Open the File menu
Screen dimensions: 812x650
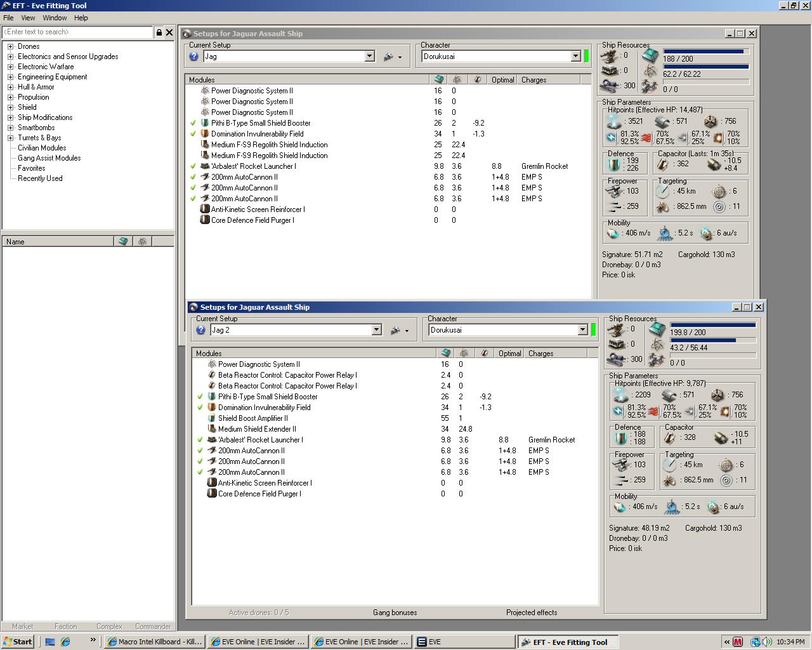[x=8, y=18]
